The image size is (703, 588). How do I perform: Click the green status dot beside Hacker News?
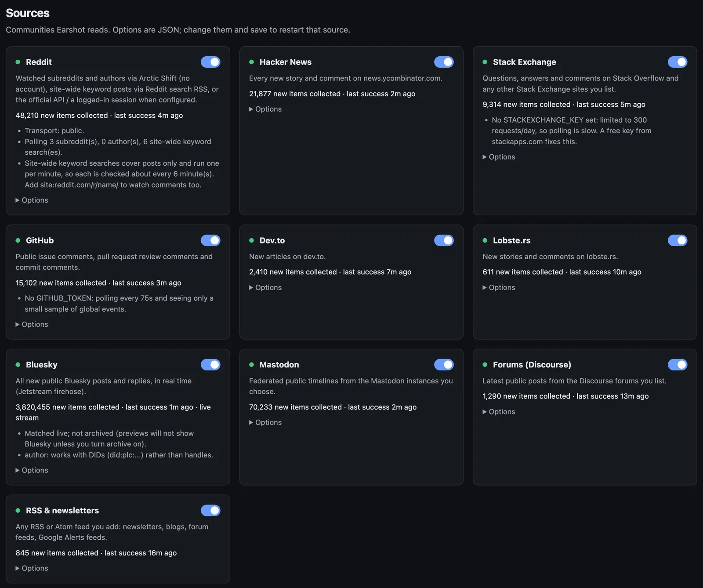[x=252, y=62]
